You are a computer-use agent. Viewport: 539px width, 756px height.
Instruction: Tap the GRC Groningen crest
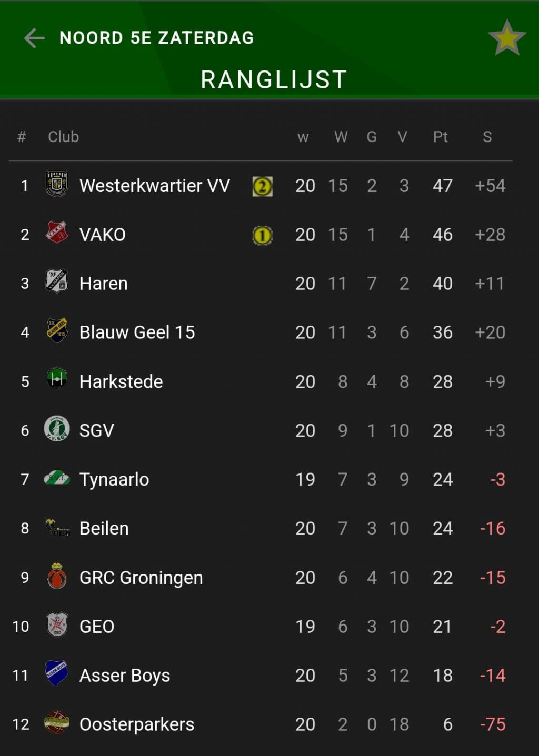click(57, 576)
